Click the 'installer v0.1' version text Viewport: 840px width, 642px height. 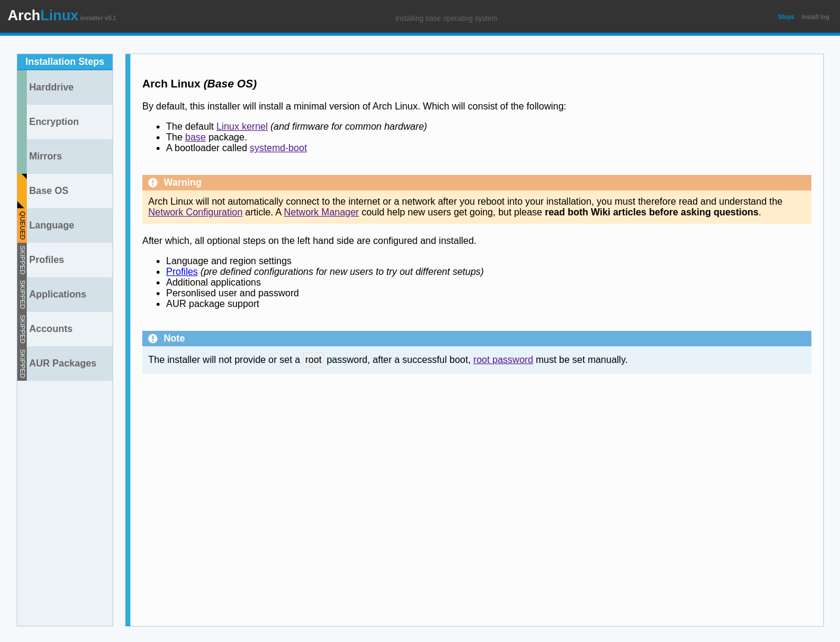98,18
